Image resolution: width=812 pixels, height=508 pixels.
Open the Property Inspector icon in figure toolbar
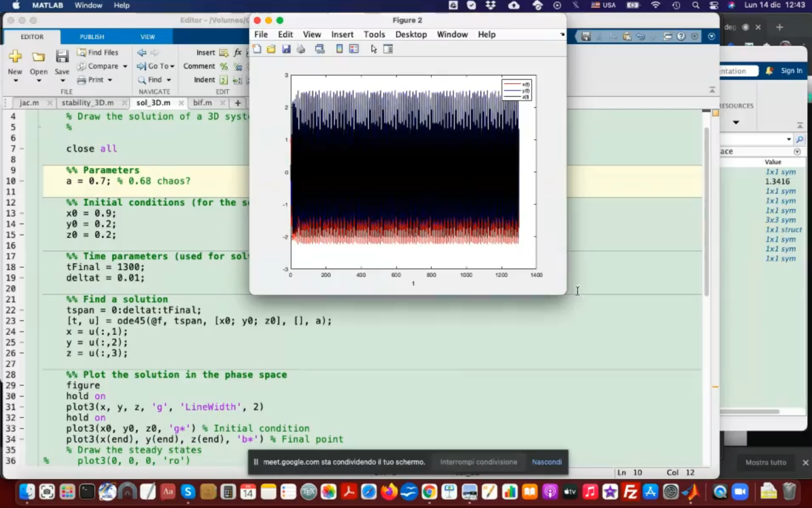tap(388, 49)
